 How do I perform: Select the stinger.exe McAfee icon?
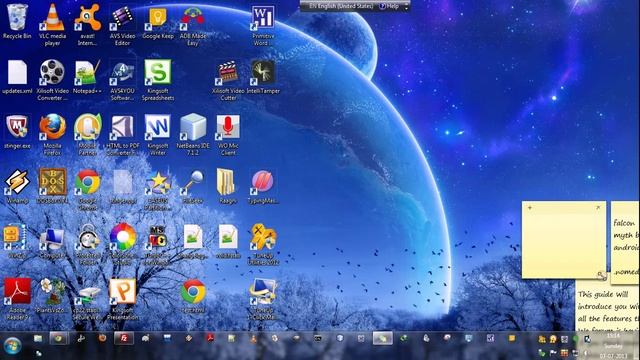(17, 127)
